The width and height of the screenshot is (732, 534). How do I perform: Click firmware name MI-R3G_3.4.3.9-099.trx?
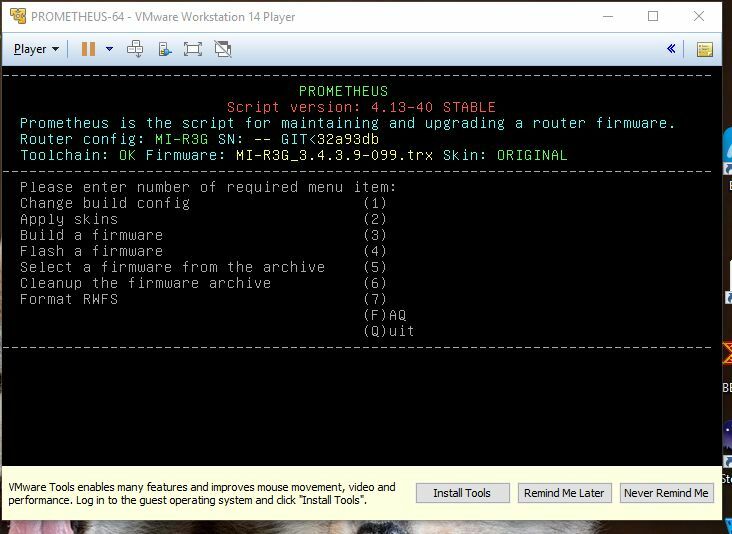(x=334, y=155)
